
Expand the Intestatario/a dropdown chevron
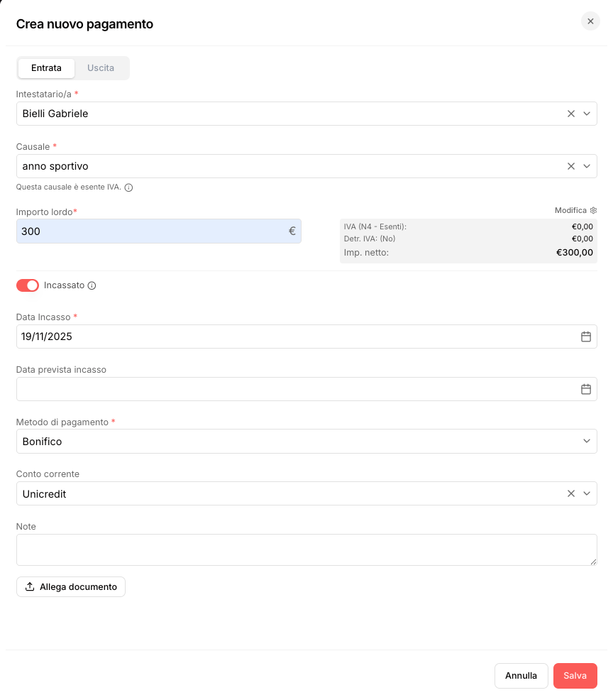(x=587, y=114)
